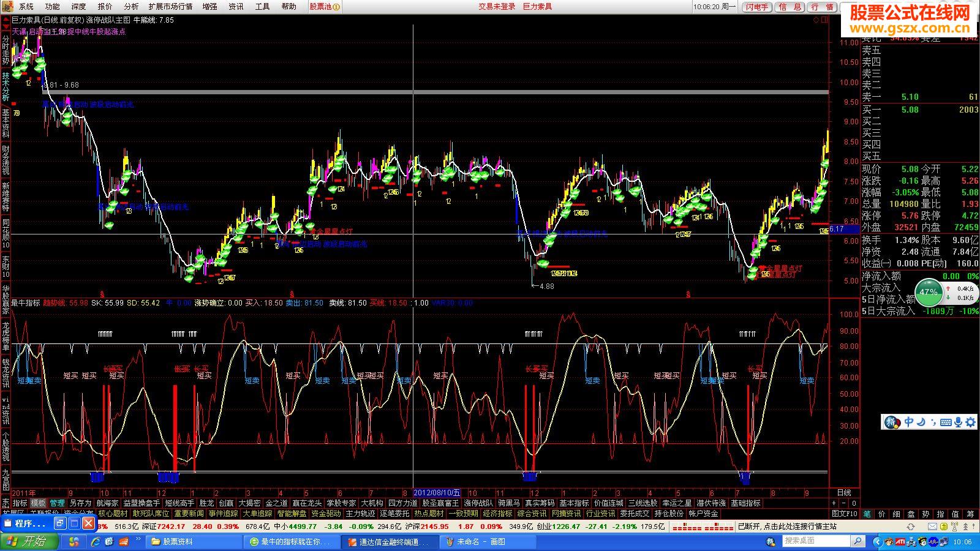Open the 资讯 menu
Image resolution: width=980 pixels, height=551 pixels.
coord(236,6)
